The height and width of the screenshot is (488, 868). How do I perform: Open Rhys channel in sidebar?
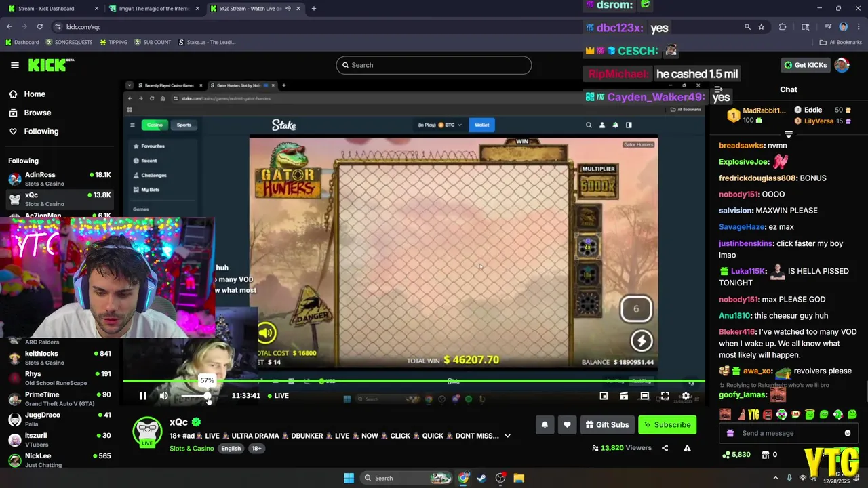60,378
